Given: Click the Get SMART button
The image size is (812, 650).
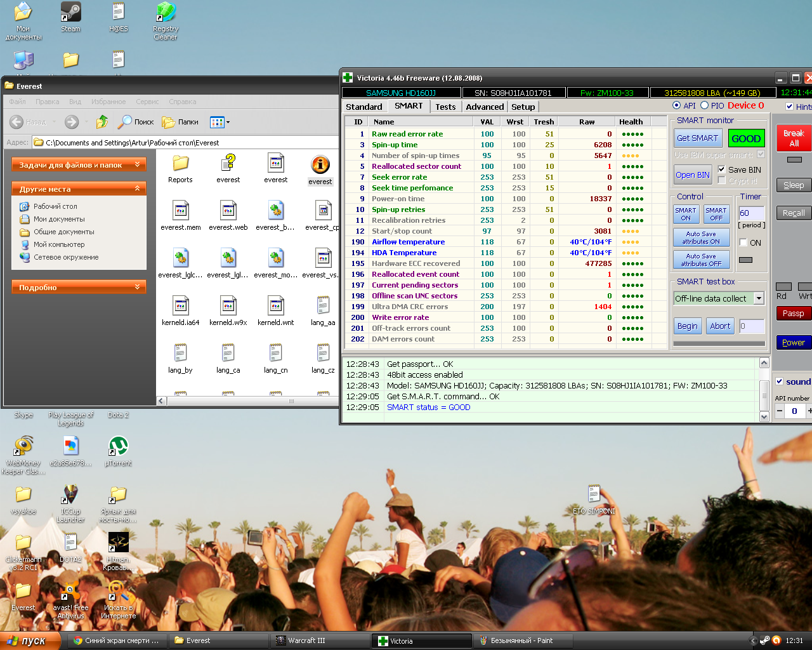Looking at the screenshot, I should pos(697,138).
